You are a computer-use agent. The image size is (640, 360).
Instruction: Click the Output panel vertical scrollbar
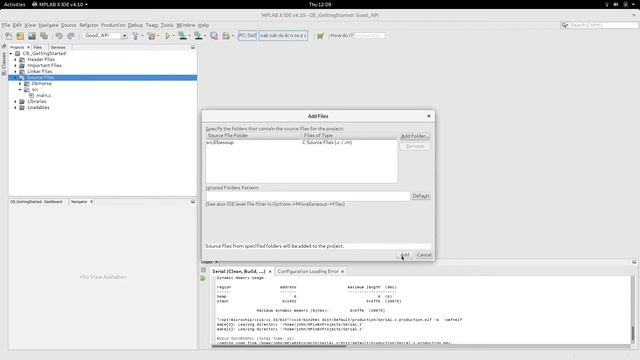[633, 310]
